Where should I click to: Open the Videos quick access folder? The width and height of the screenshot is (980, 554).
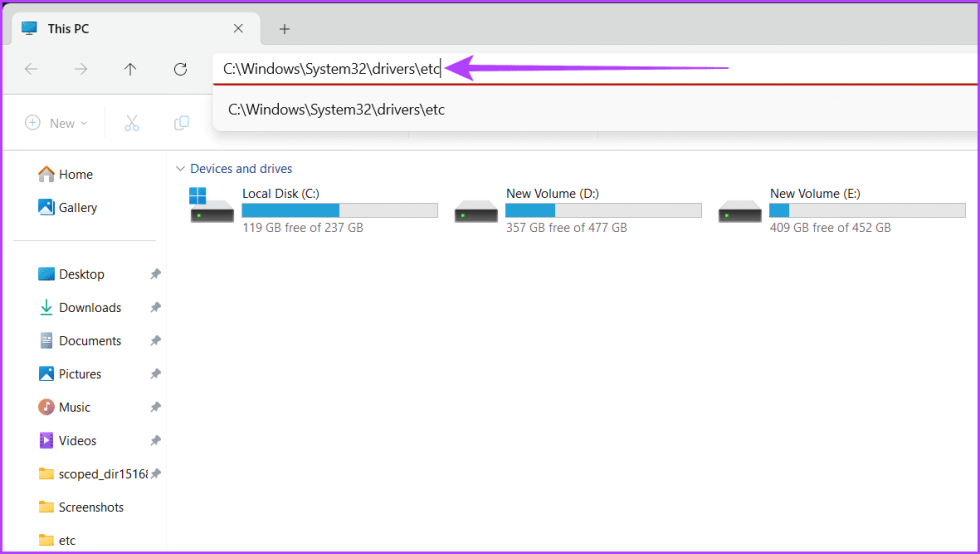(x=68, y=441)
